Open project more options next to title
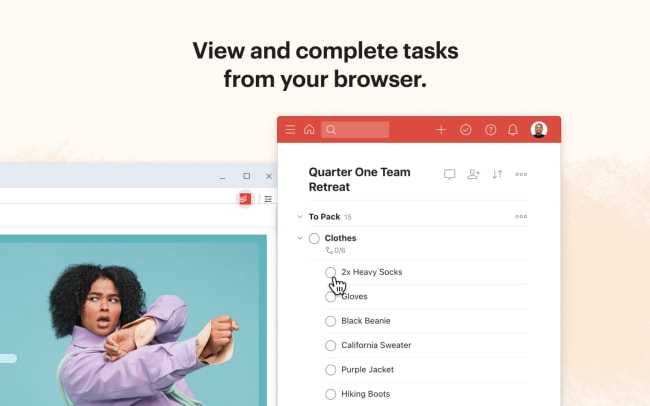Image resolution: width=650 pixels, height=406 pixels. point(521,174)
